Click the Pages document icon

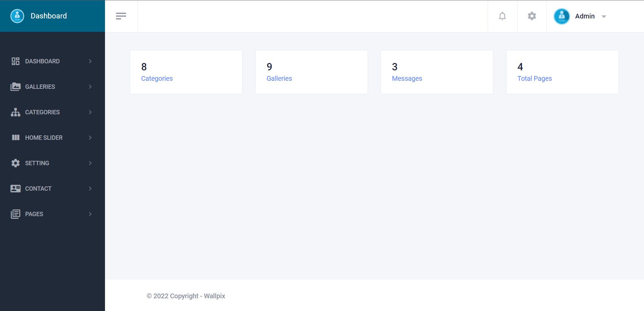click(x=15, y=214)
